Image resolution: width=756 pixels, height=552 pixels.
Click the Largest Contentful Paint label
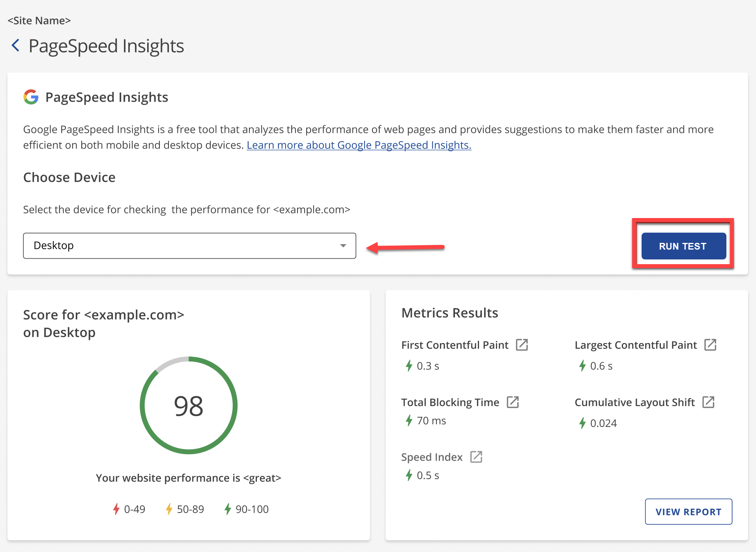click(636, 345)
